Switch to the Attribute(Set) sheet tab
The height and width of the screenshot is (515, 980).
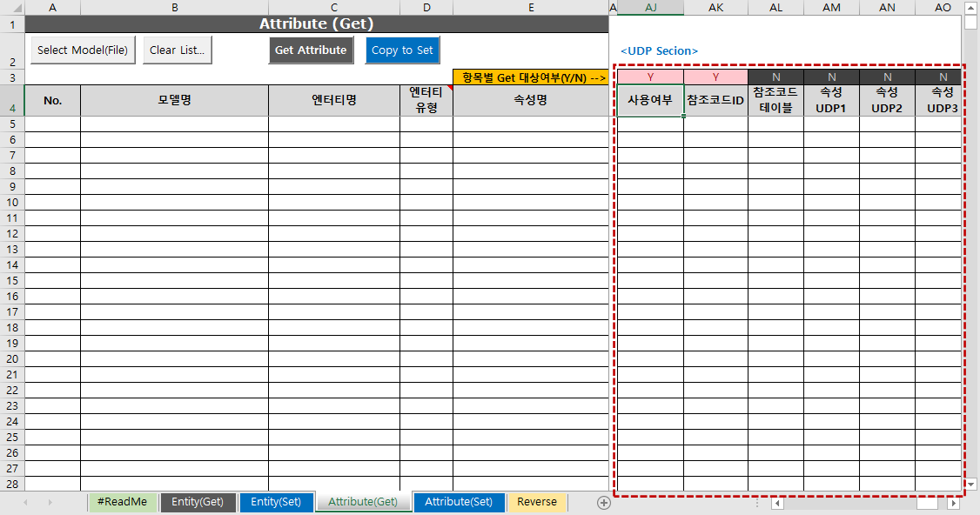[459, 502]
